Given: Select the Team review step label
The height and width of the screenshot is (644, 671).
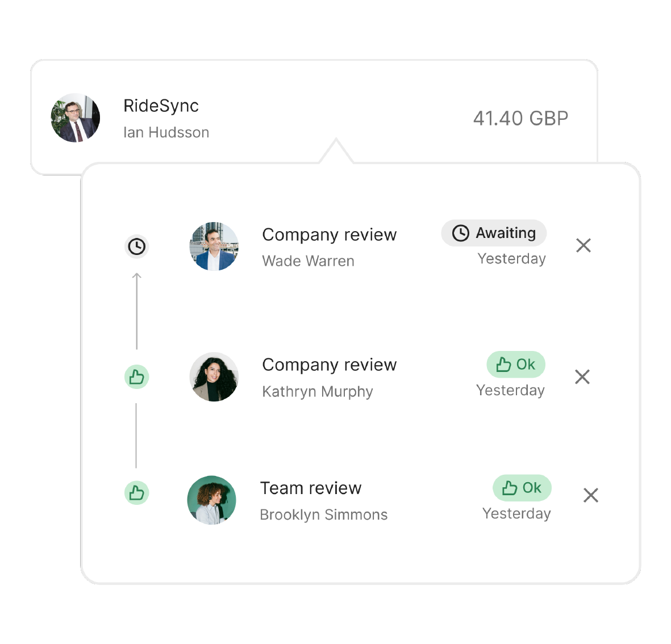Looking at the screenshot, I should coord(311,488).
